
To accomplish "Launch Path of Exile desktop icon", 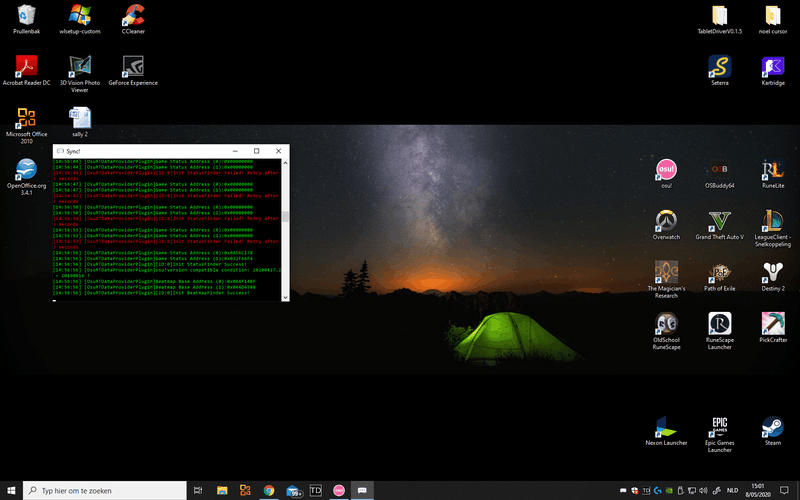I will (719, 277).
